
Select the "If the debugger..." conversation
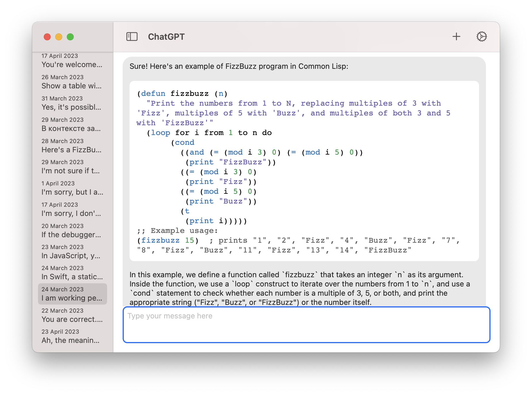pyautogui.click(x=73, y=231)
